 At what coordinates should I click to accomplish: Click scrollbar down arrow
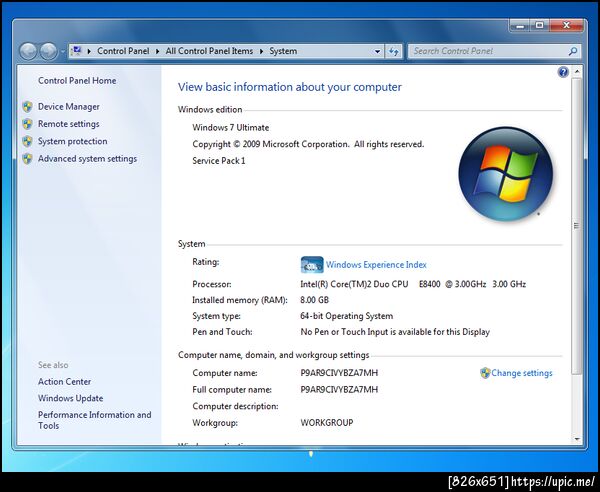point(577,439)
